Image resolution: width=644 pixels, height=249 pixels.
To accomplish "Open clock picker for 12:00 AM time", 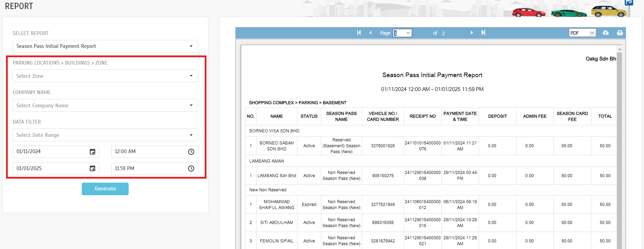I will click(x=191, y=152).
